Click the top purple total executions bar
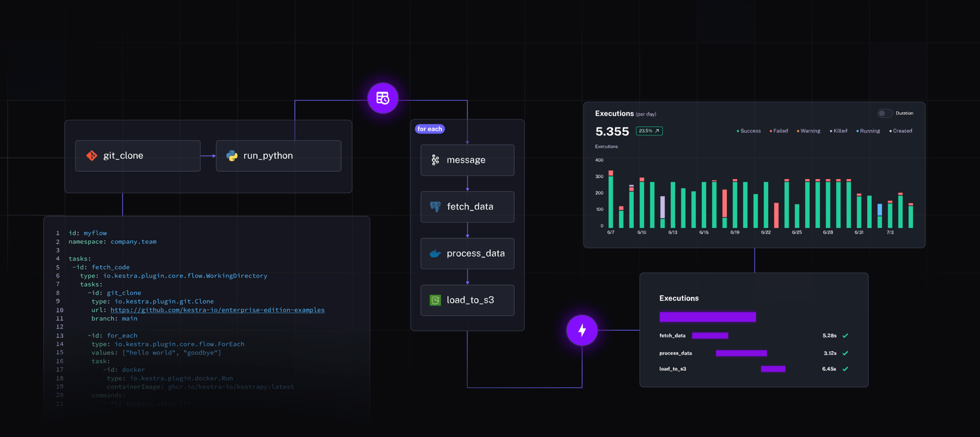Image resolution: width=980 pixels, height=437 pixels. tap(707, 317)
